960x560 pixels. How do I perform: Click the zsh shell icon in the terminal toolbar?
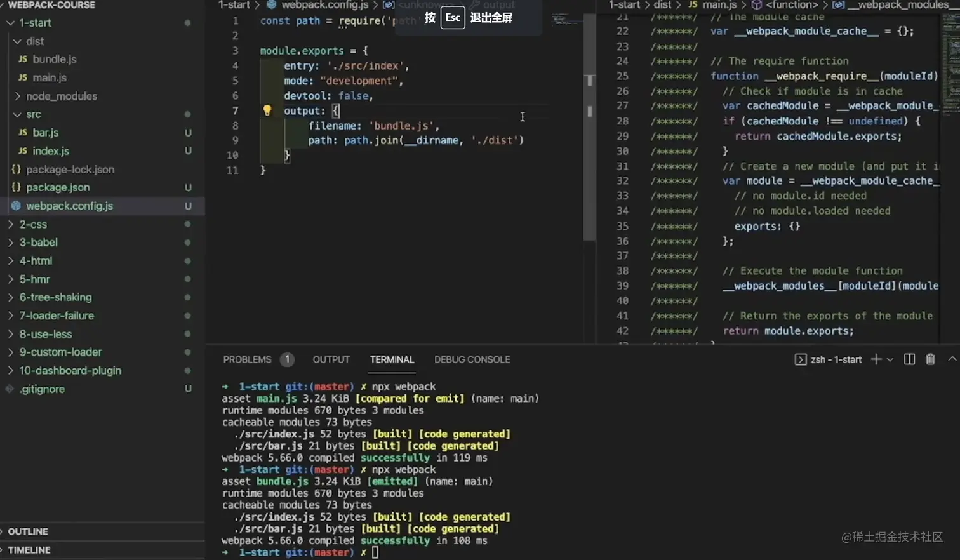point(801,359)
